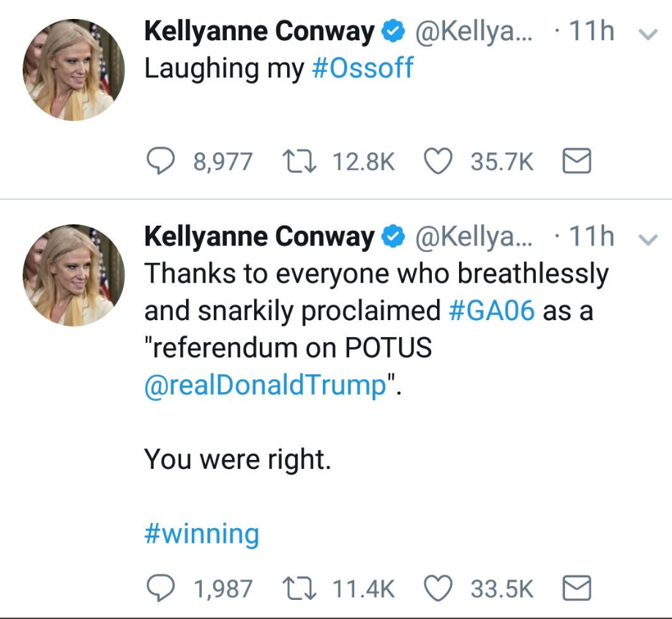The image size is (672, 619).
Task: Visit the @realDonaldTrump mention
Action: [x=266, y=385]
